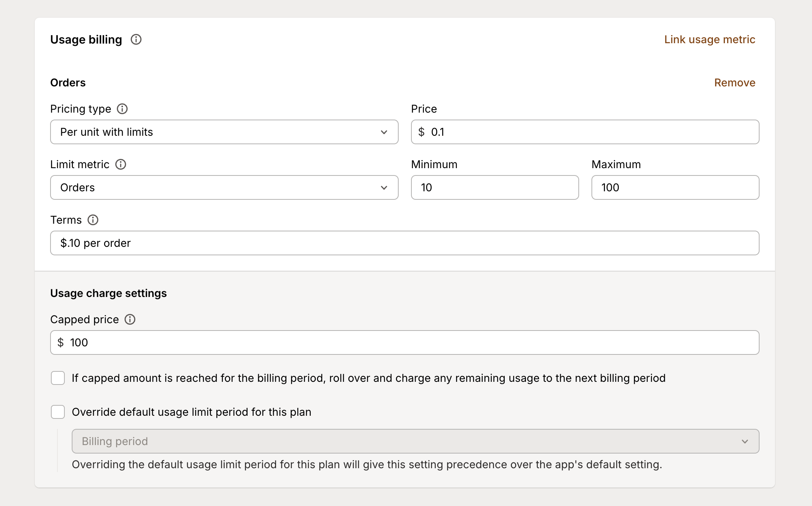Viewport: 812px width, 506px height.
Task: Click Link usage metric
Action: [x=709, y=39]
